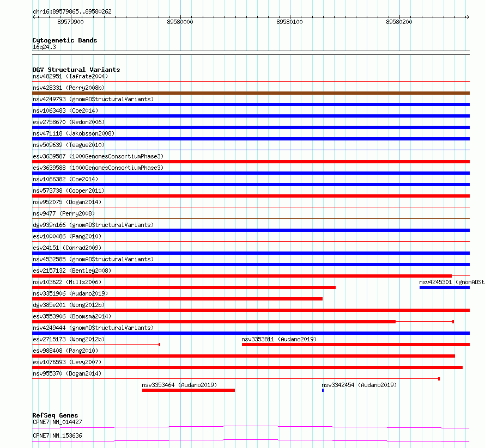
Task: Open nsv952075 (Dogan2014) variant
Action: [x=67, y=202]
